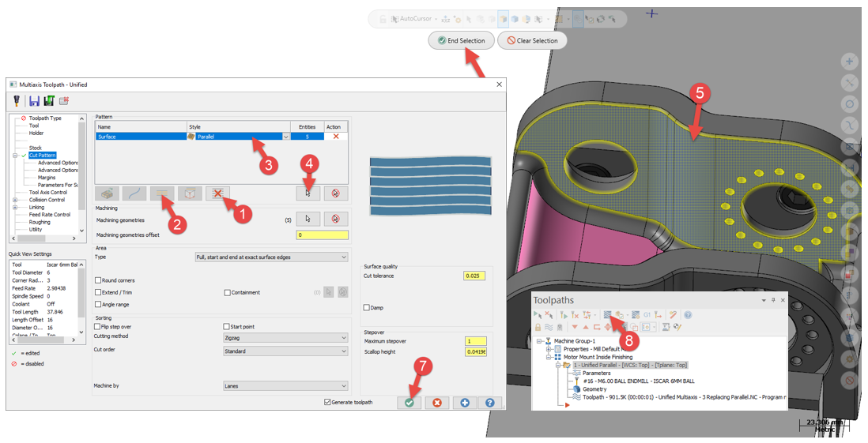Select Stock page in the dialog tree
Image resolution: width=868 pixels, height=443 pixels.
pyautogui.click(x=36, y=148)
